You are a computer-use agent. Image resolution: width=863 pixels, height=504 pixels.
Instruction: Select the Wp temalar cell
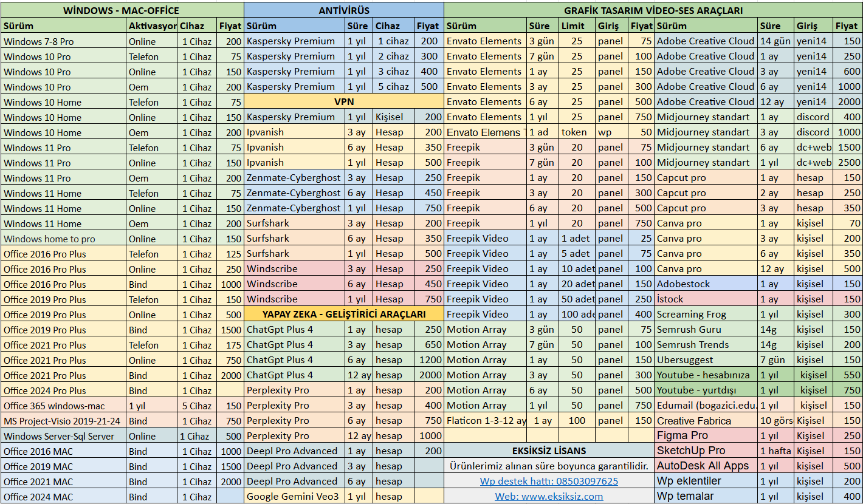click(706, 496)
